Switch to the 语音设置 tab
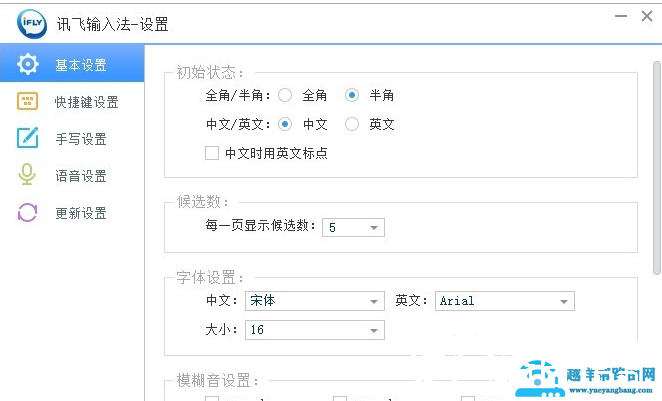The height and width of the screenshot is (401, 662). pos(72,176)
